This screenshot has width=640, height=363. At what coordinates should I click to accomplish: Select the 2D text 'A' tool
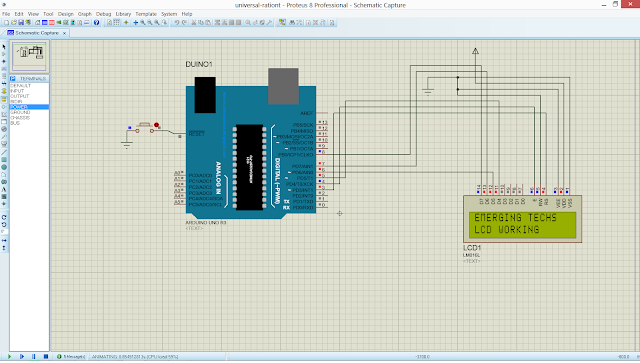[4, 189]
